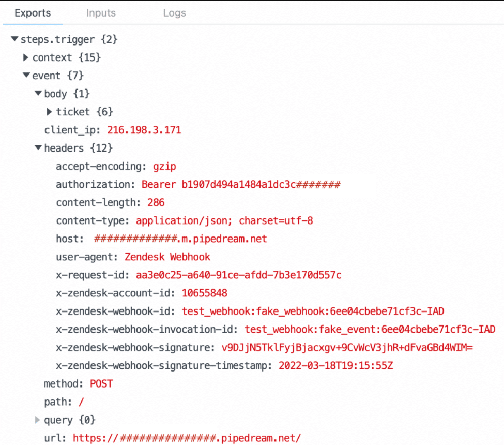Screen dimensions: 504x445
Task: Collapse the steps.trigger node arrow
Action: pos(14,39)
